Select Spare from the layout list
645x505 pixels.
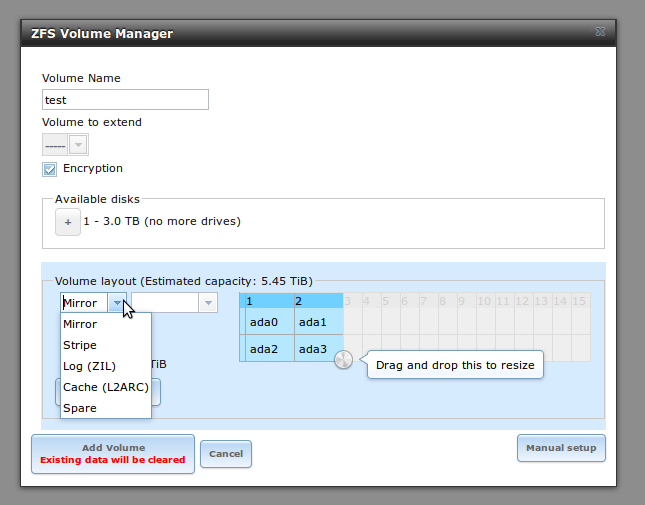point(106,408)
